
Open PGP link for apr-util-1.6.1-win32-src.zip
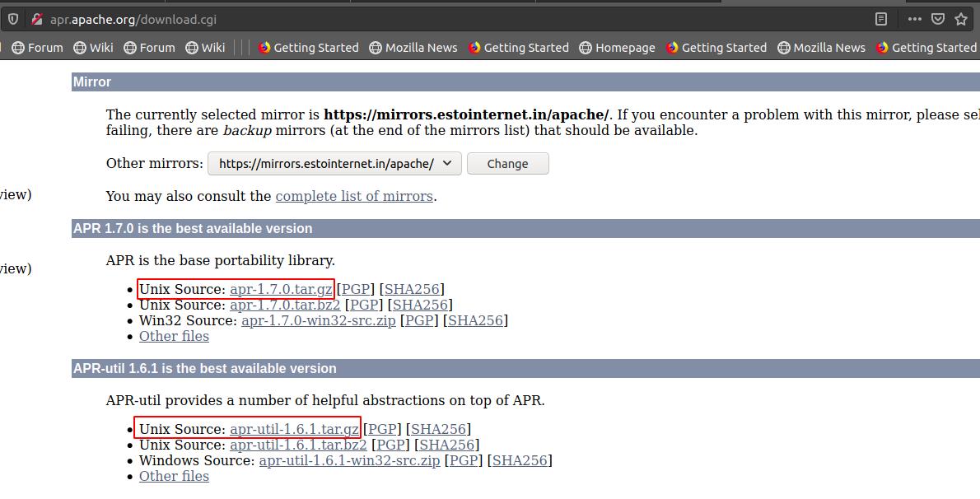464,461
